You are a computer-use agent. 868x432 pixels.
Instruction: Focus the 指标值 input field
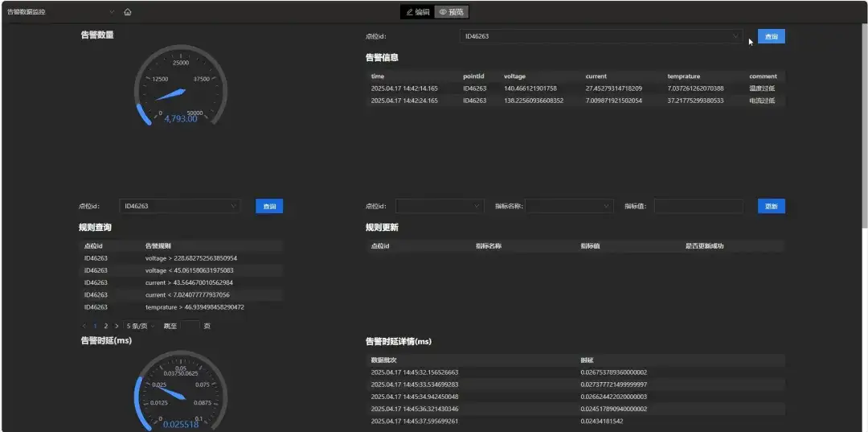(698, 206)
